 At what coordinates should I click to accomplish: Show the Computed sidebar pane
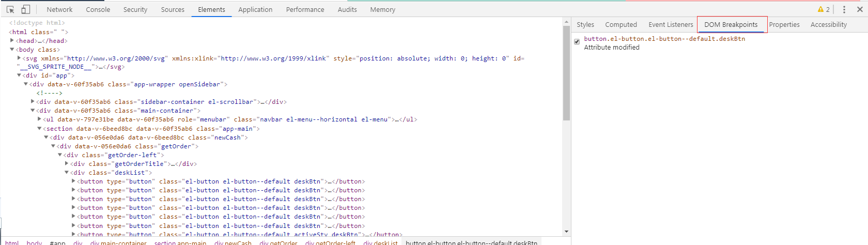[621, 24]
